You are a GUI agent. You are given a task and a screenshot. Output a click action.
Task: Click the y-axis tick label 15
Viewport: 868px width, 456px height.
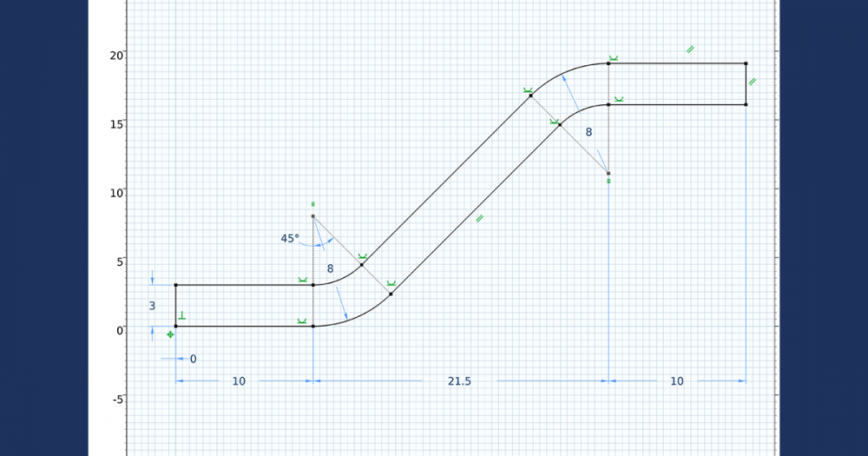pos(116,124)
